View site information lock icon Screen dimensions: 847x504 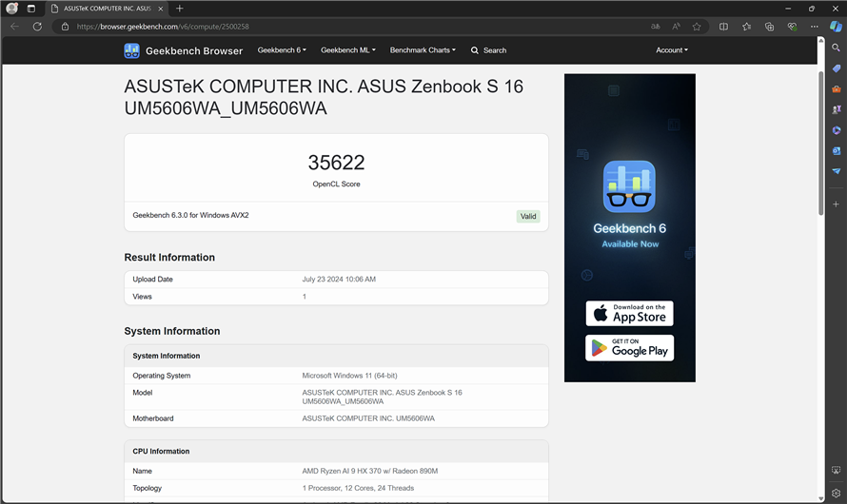coord(65,27)
